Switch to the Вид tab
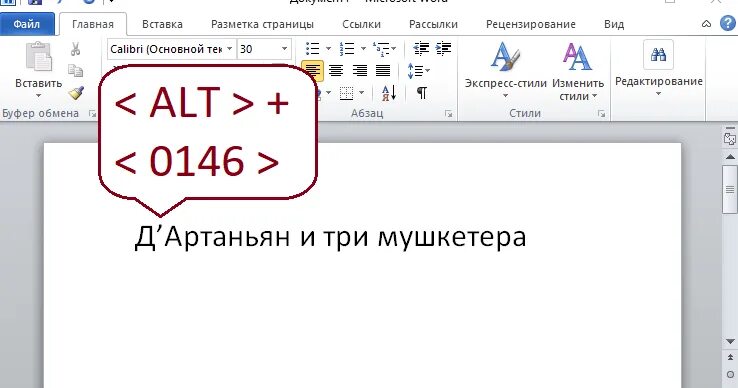Image resolution: width=738 pixels, height=388 pixels. 614,24
